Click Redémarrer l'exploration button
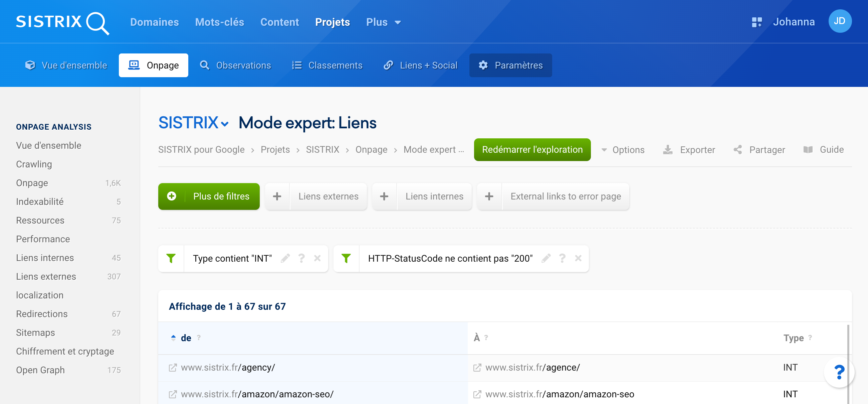Image resolution: width=868 pixels, height=404 pixels. 532,150
